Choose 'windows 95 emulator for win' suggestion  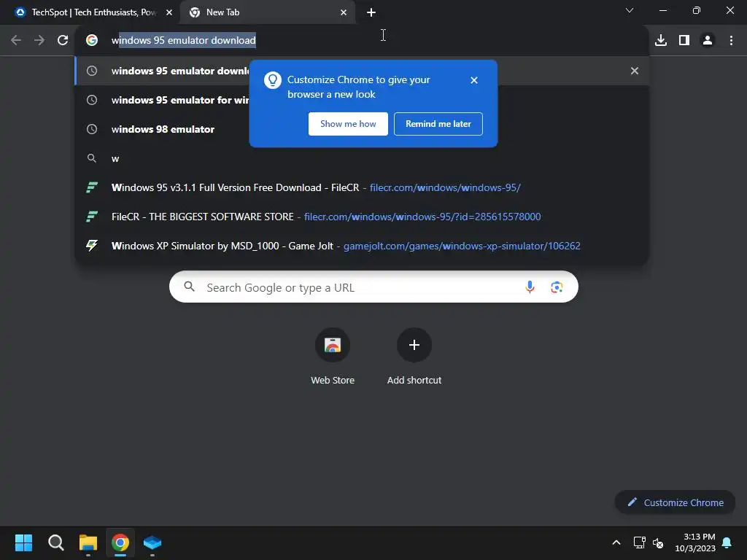[x=362, y=100]
